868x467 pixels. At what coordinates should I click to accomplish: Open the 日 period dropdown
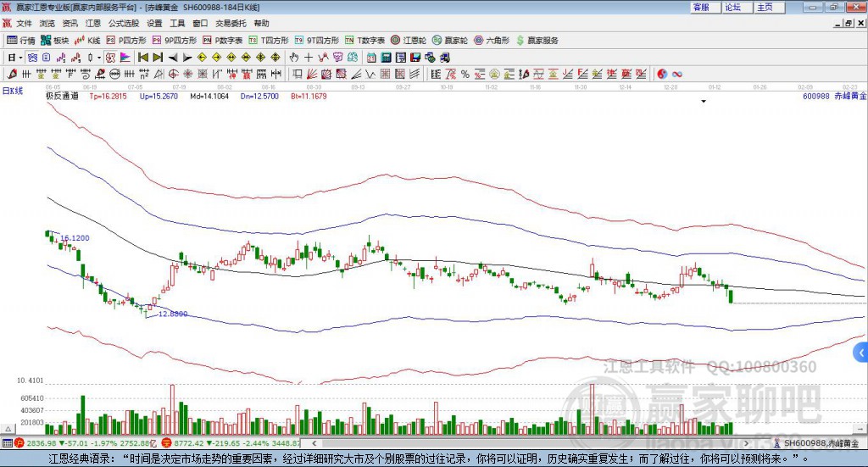click(x=14, y=58)
